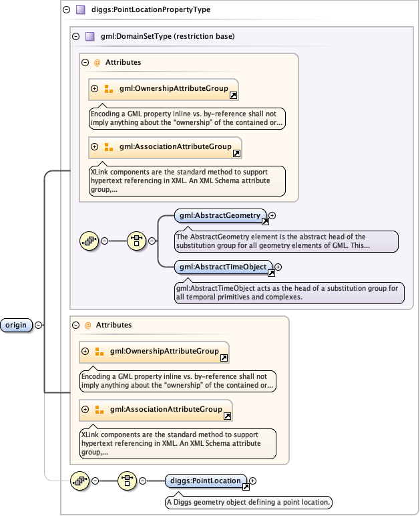Viewport: 420px width, 516px height.
Task: Expand upper gml:OwnershipAttributeGroup
Action: [x=94, y=88]
